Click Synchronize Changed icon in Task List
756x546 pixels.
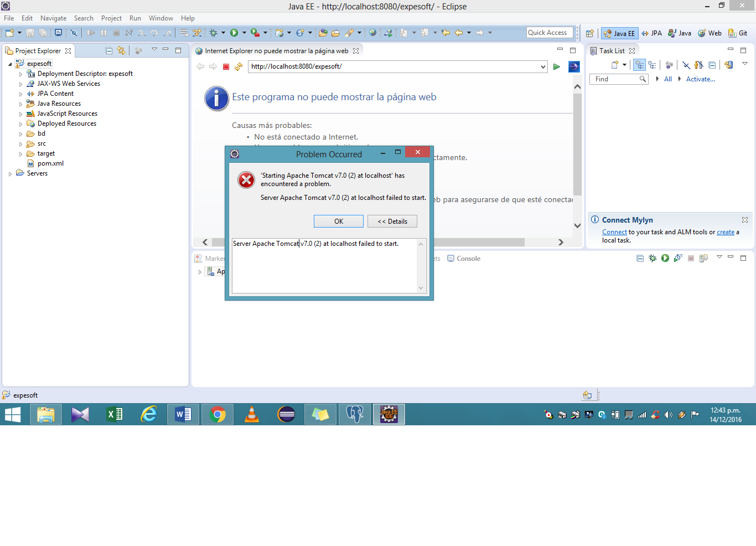coord(728,65)
